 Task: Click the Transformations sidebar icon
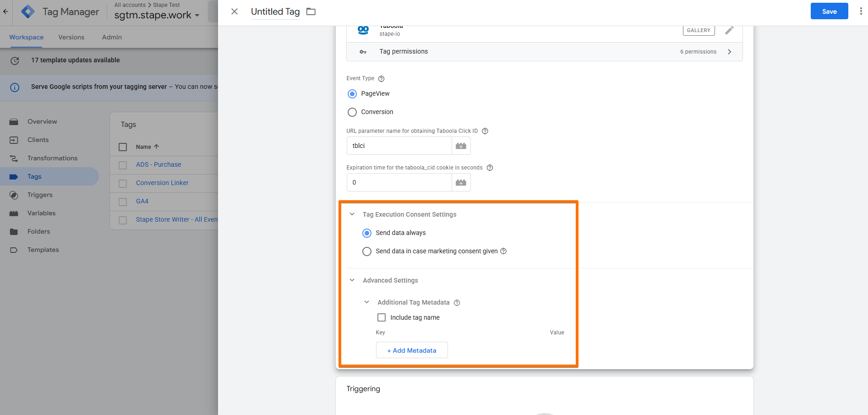tap(14, 158)
